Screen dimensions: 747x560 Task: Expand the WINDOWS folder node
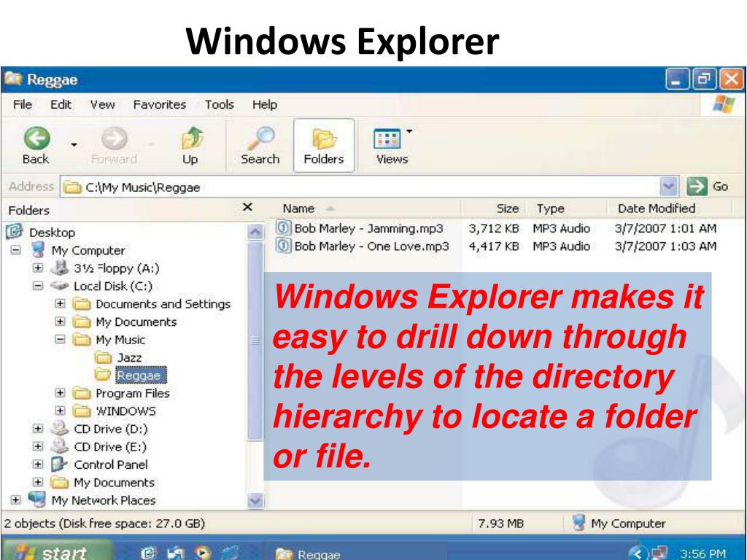click(x=60, y=411)
